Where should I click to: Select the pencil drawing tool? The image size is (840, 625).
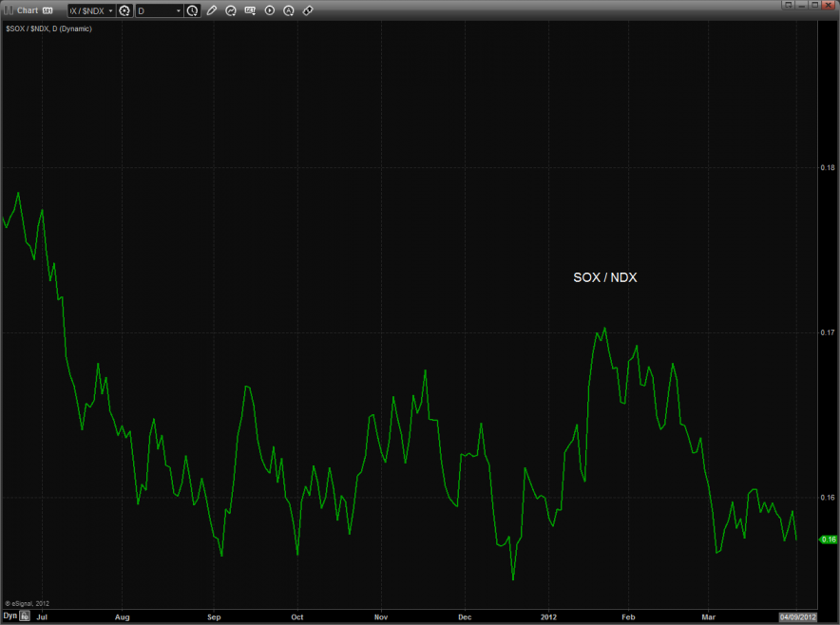(x=213, y=10)
